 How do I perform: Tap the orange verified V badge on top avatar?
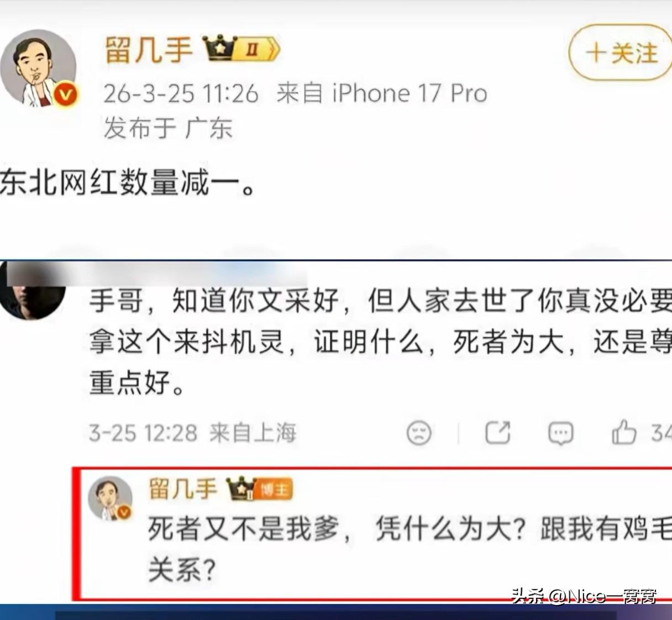(x=66, y=95)
